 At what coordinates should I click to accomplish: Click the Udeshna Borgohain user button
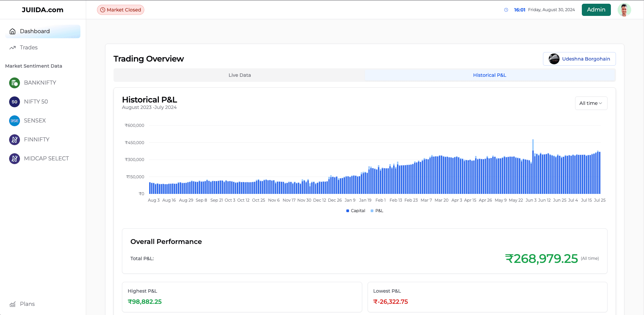coord(579,59)
